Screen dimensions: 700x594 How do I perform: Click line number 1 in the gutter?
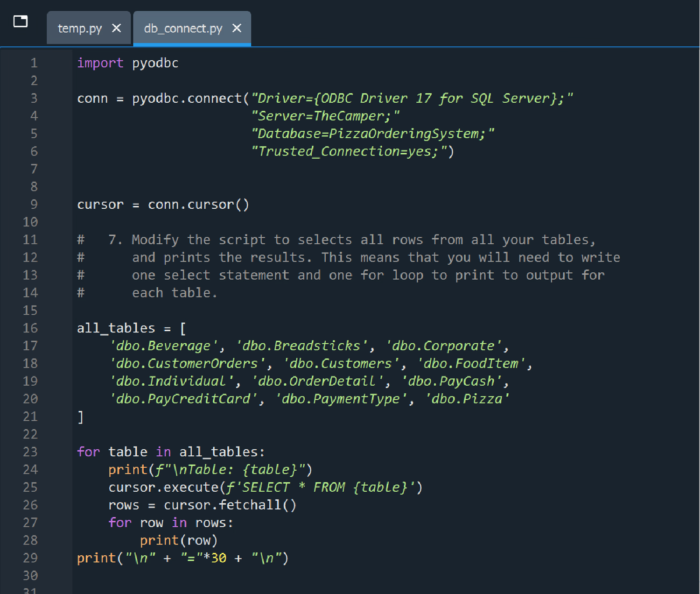pyautogui.click(x=34, y=63)
